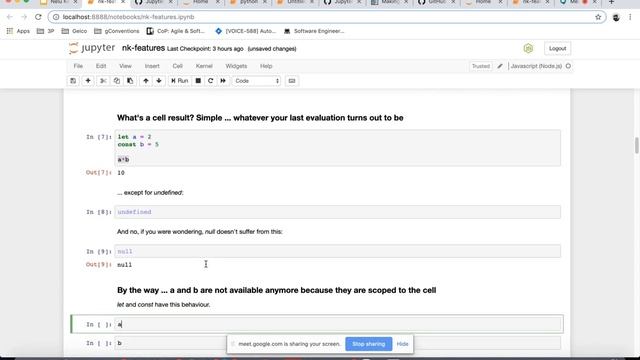This screenshot has width=640, height=360.
Task: Open the [VOICE-588] Auto... bookmark
Action: [x=246, y=31]
